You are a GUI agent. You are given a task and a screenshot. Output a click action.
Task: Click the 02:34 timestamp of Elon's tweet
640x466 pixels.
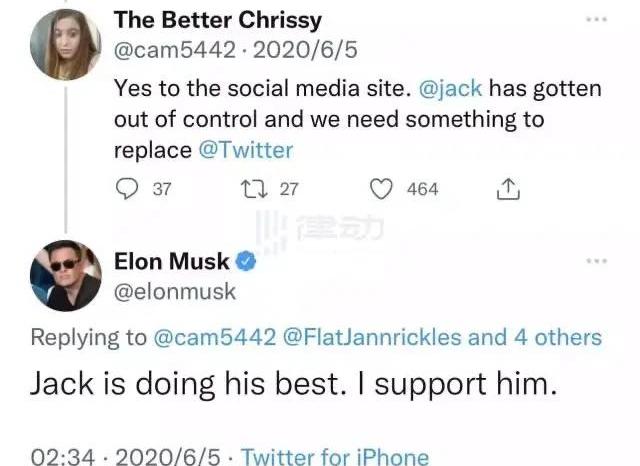click(63, 457)
